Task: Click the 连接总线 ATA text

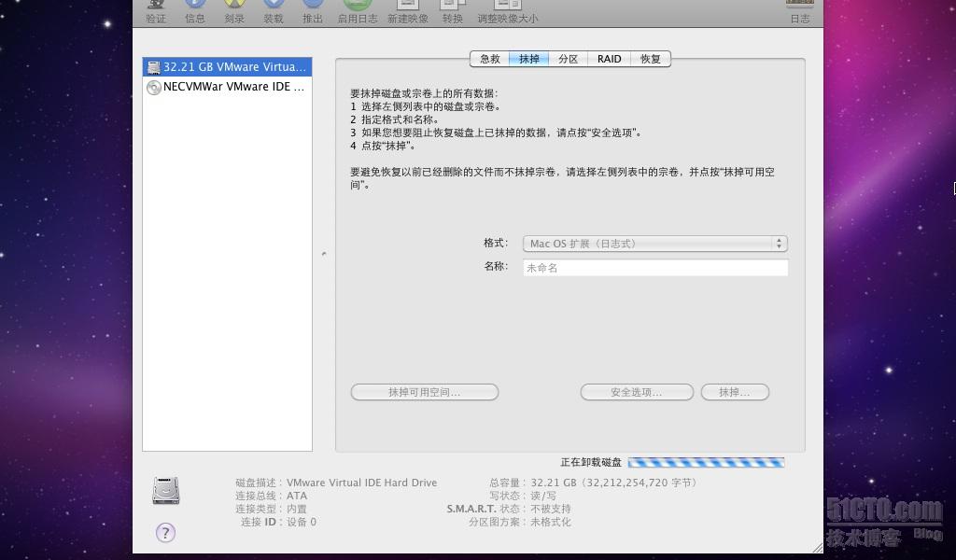Action: point(272,496)
